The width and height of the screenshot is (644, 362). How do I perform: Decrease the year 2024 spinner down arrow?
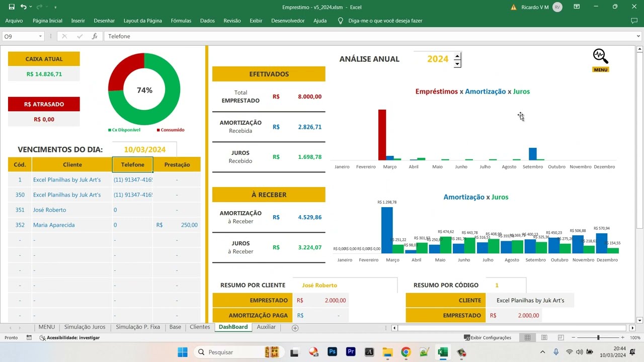click(x=457, y=64)
